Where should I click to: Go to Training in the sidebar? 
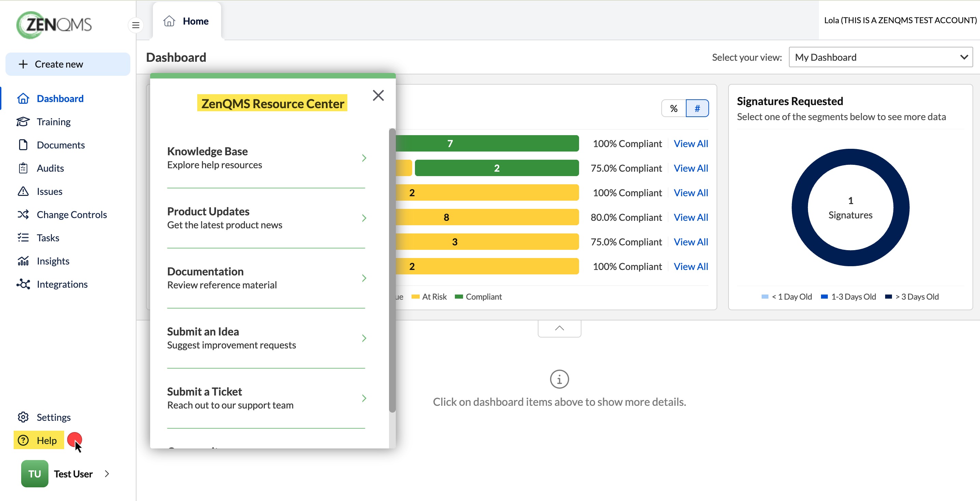(54, 122)
